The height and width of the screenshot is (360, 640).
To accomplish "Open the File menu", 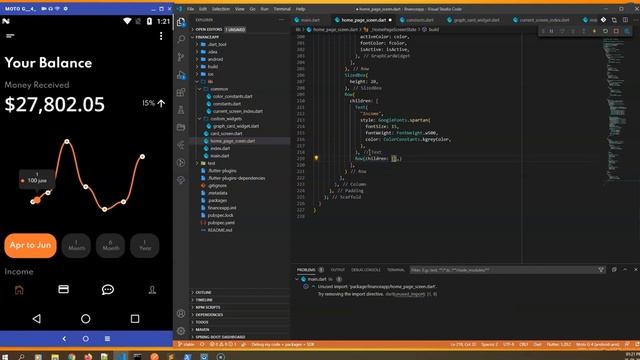I will point(191,9).
